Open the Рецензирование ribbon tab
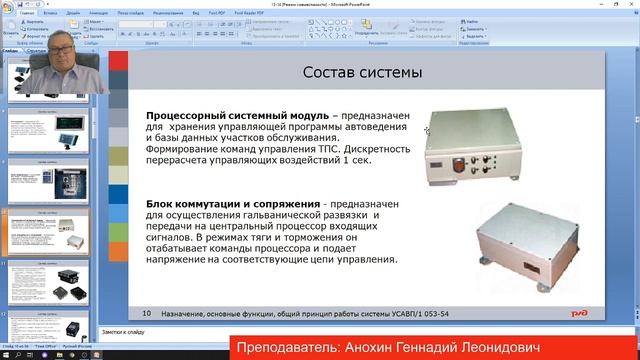This screenshot has height=360, width=640. coord(168,13)
